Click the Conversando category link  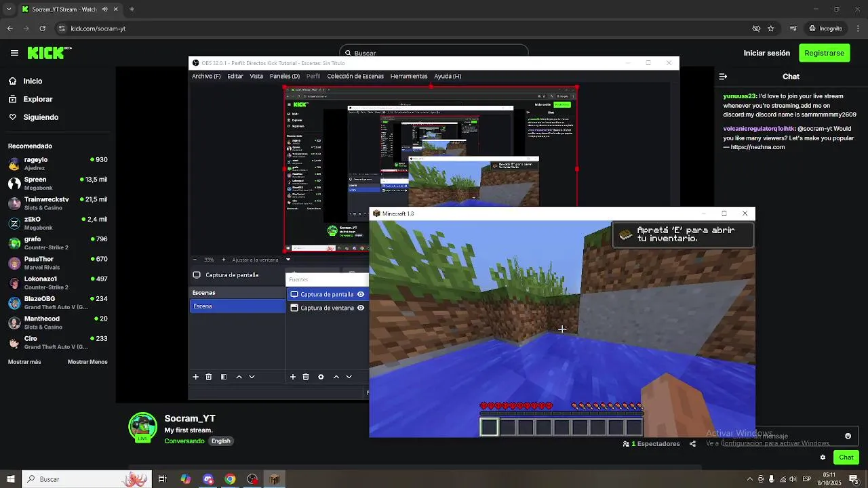184,441
